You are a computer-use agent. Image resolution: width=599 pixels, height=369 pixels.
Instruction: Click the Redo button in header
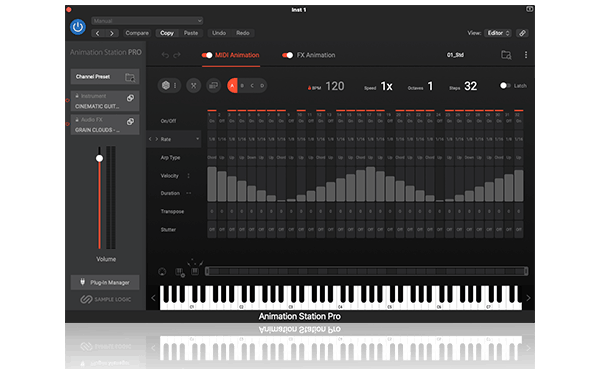click(x=243, y=33)
